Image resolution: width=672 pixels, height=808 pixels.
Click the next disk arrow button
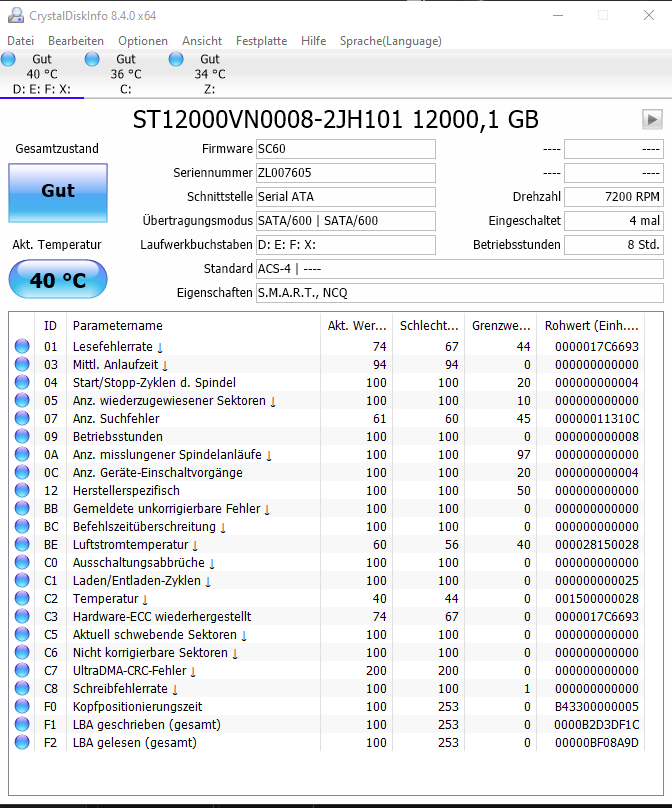pos(652,120)
